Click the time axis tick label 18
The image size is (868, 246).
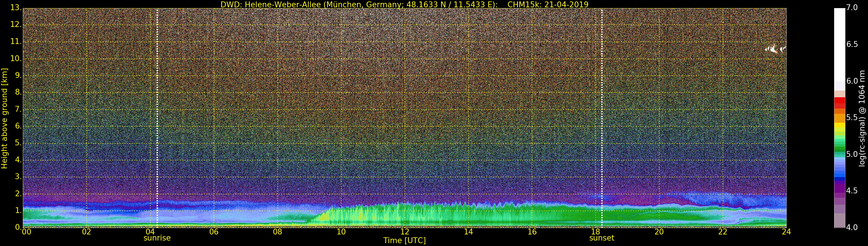click(x=596, y=232)
